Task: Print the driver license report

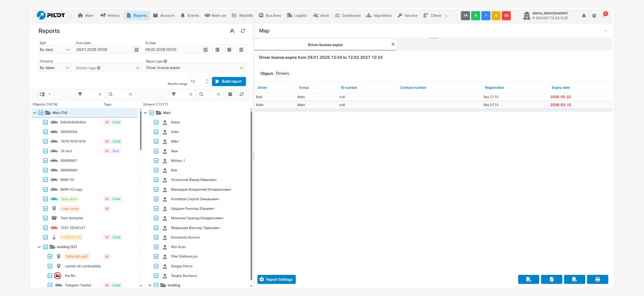Action: (x=597, y=279)
